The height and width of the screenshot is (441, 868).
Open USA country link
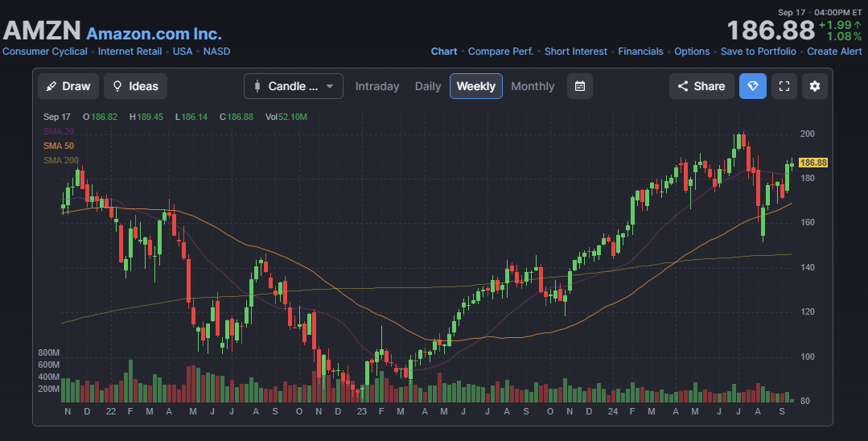(x=183, y=51)
